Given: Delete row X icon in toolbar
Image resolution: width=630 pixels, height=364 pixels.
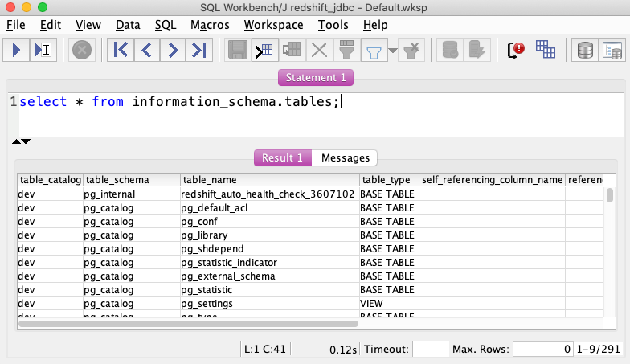Looking at the screenshot, I should pyautogui.click(x=320, y=50).
